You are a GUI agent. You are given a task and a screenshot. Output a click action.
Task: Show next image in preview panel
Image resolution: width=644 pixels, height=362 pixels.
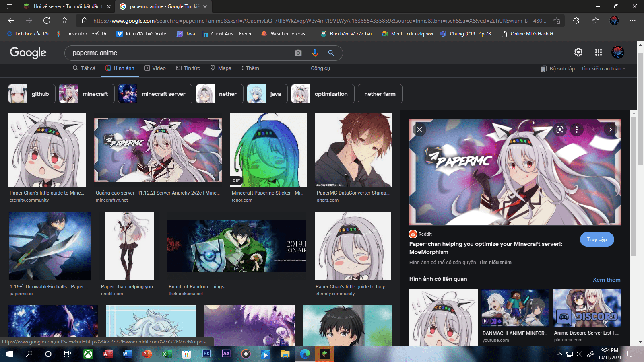tap(610, 130)
